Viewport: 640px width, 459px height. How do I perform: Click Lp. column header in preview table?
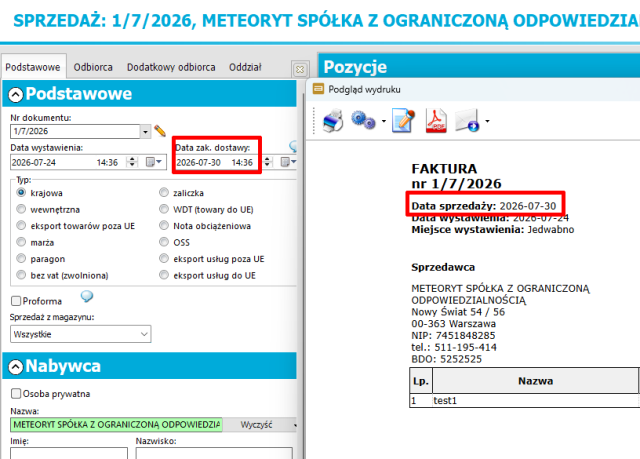[421, 381]
